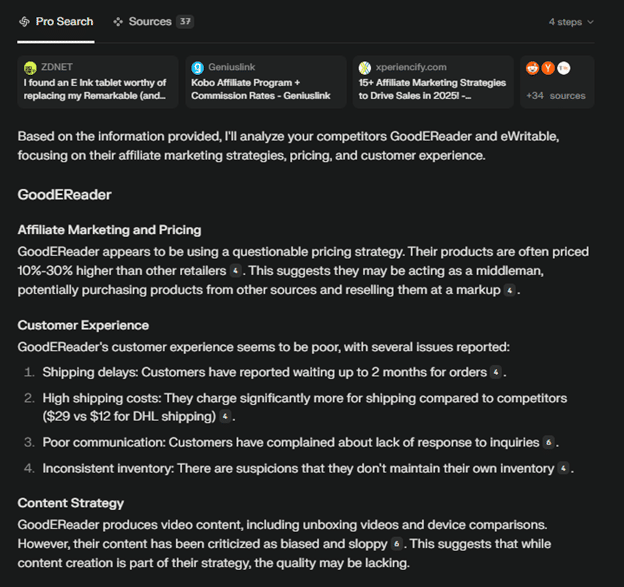
Task: Show all +34 sources
Action: pyautogui.click(x=555, y=96)
